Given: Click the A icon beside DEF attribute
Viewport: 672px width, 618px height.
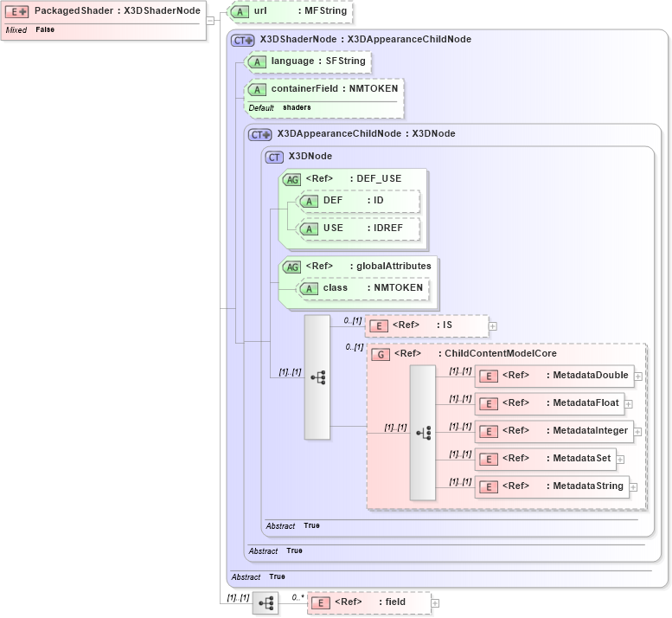Looking at the screenshot, I should coord(309,201).
